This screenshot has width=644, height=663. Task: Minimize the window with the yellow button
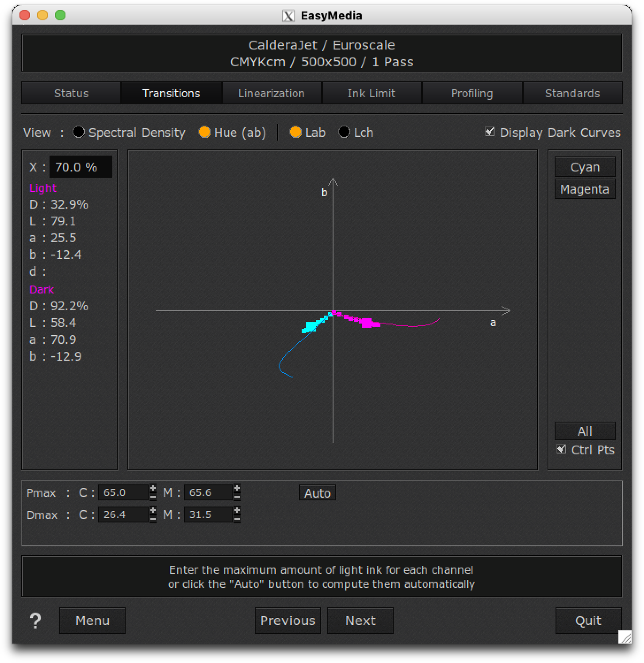(42, 15)
